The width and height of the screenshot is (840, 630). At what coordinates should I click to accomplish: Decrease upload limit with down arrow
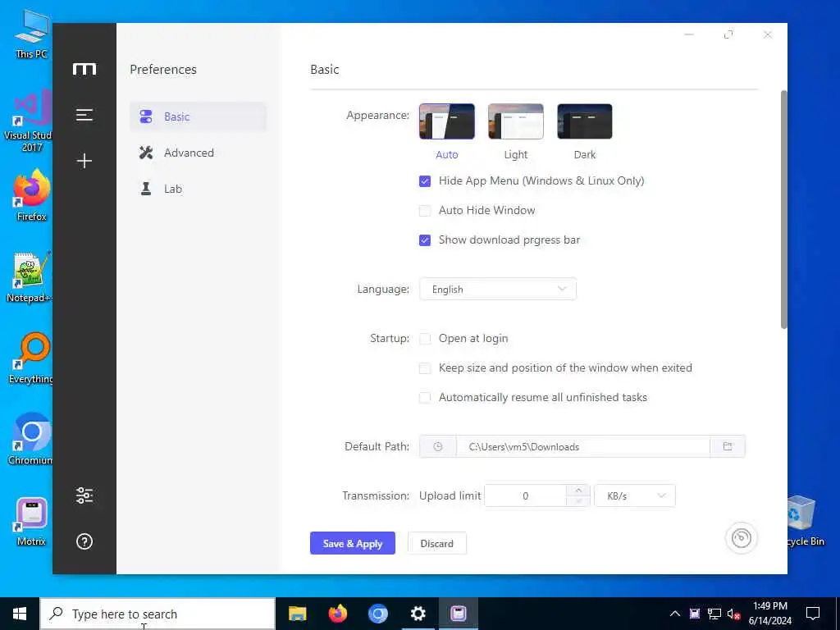pyautogui.click(x=578, y=501)
